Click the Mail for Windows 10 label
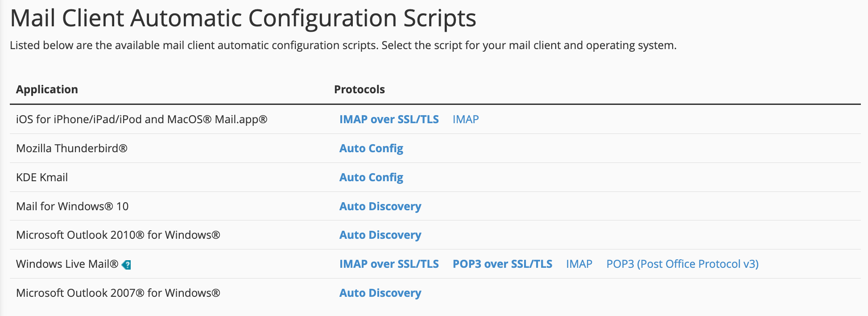The height and width of the screenshot is (316, 868). (x=72, y=206)
